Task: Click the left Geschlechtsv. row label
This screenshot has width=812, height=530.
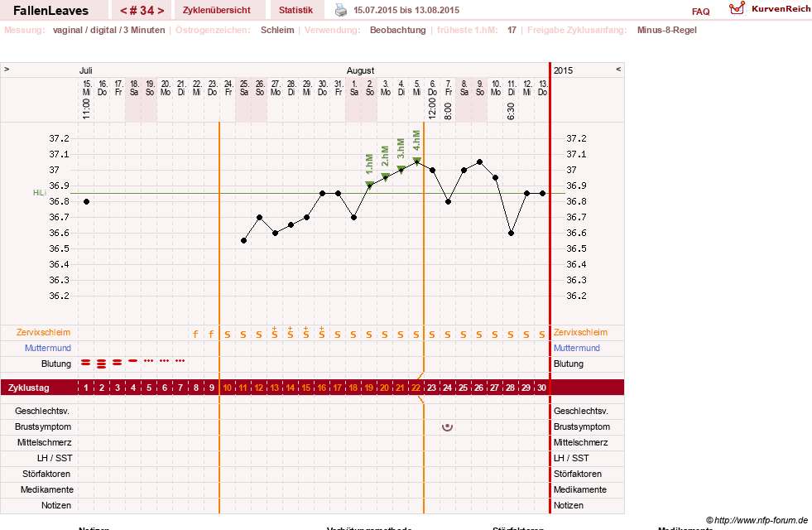Action: [42, 411]
